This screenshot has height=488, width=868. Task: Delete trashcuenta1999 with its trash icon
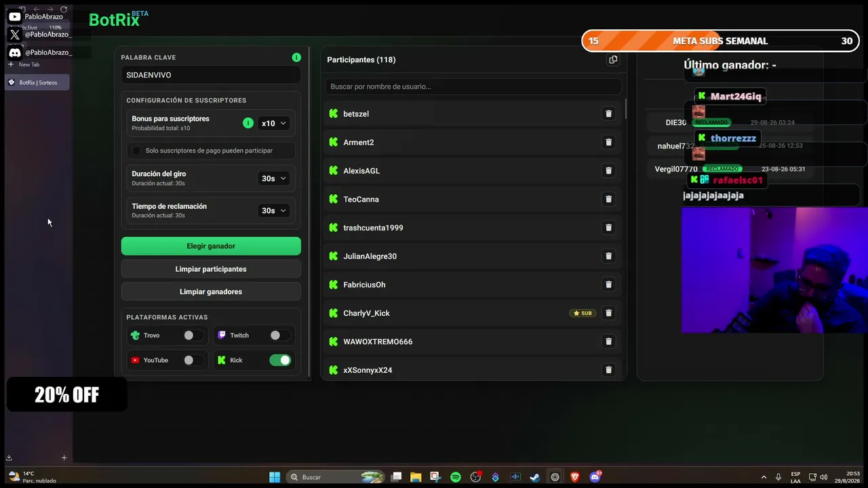608,228
